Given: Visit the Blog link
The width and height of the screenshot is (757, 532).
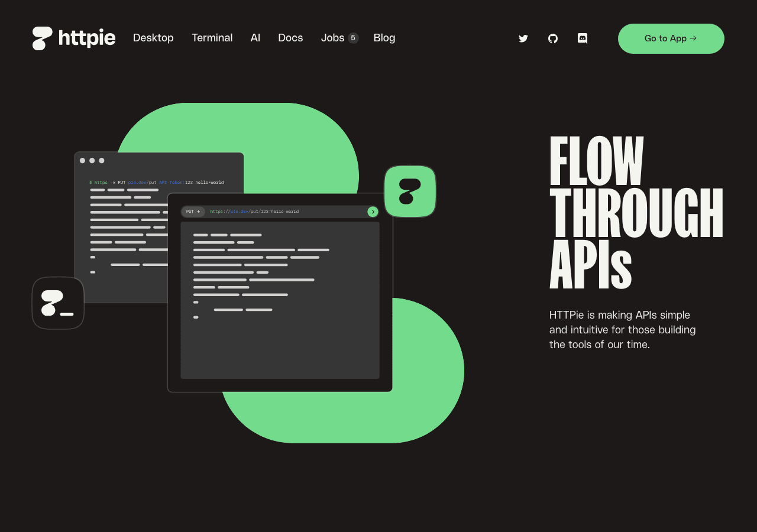Looking at the screenshot, I should (384, 38).
